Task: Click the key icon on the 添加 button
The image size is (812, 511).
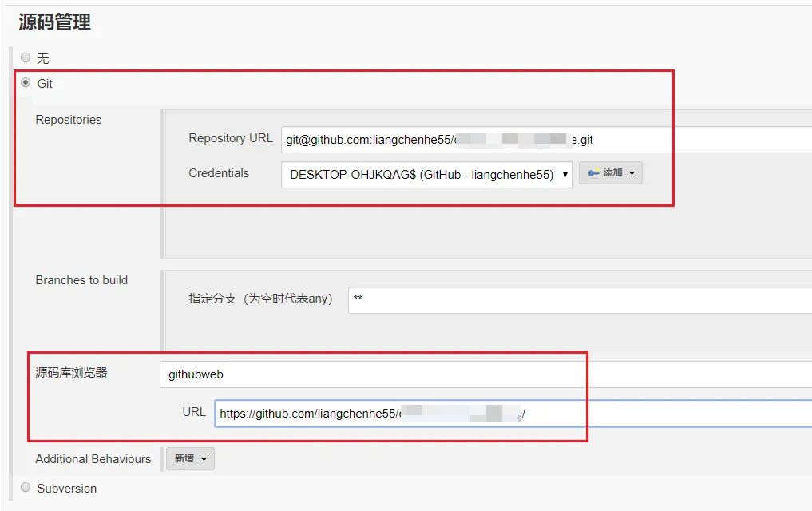Action: point(594,173)
